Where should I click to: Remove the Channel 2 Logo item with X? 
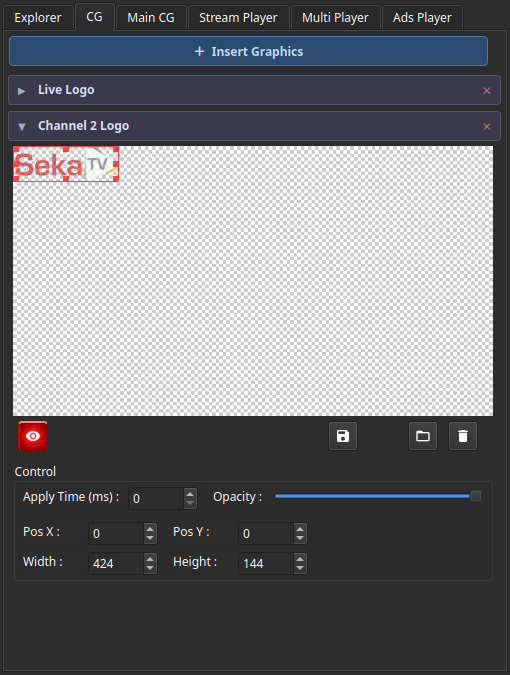pyautogui.click(x=487, y=127)
